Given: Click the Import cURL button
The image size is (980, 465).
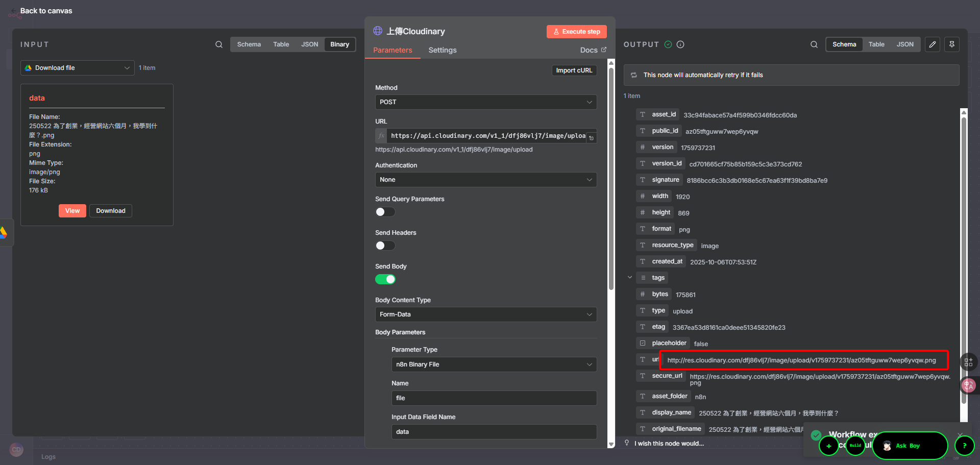Looking at the screenshot, I should [x=574, y=70].
